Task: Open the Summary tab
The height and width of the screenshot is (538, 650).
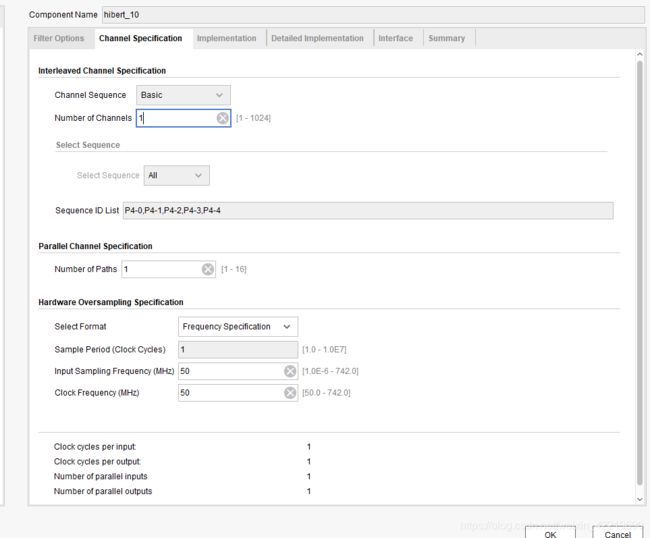Action: click(446, 38)
